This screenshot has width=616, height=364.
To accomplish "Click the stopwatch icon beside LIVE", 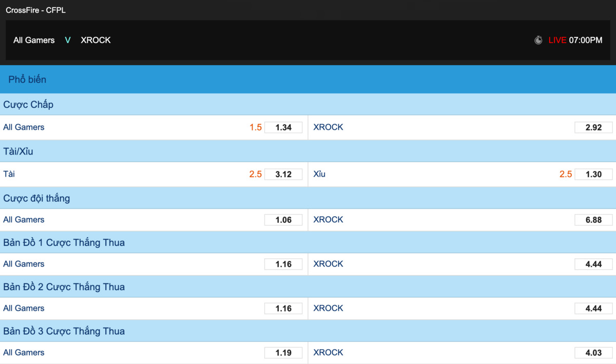I will [x=538, y=40].
